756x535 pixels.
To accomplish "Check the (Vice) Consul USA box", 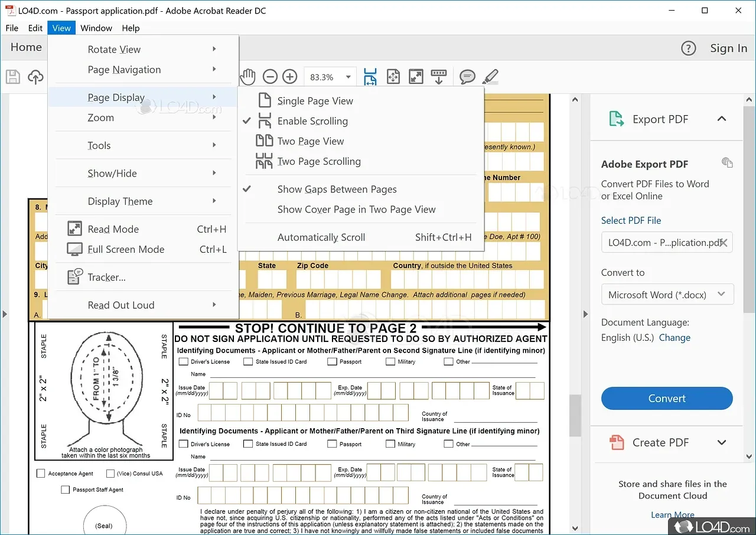I will point(110,474).
